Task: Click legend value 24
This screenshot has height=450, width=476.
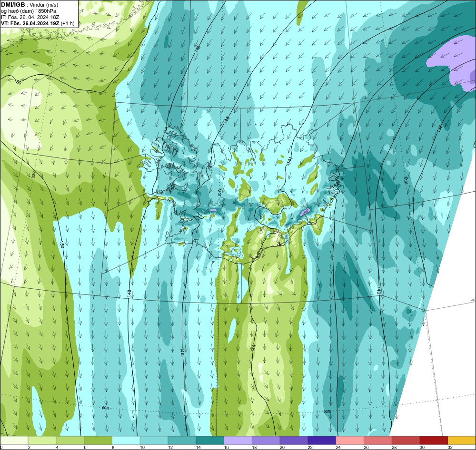Action: 338,447
